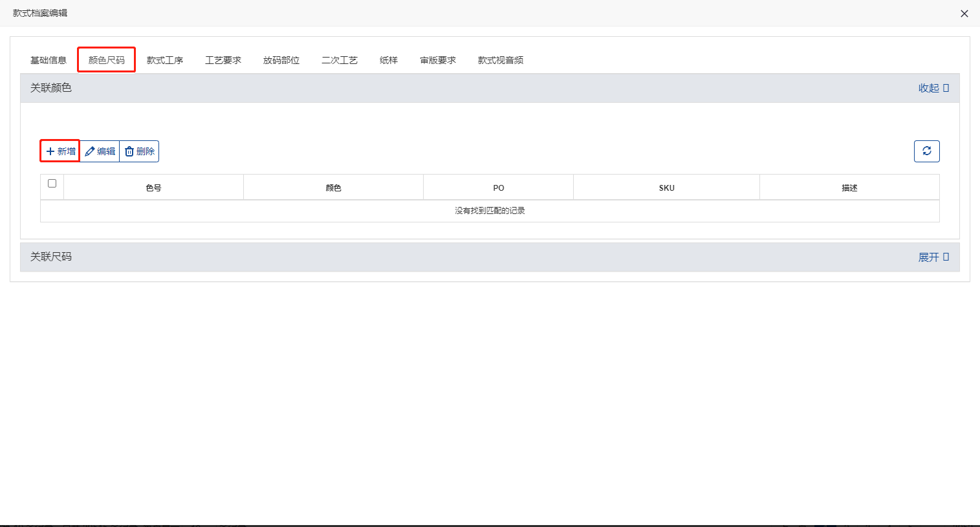
Task: Click the trash icon on the 删除 button
Action: pyautogui.click(x=129, y=151)
